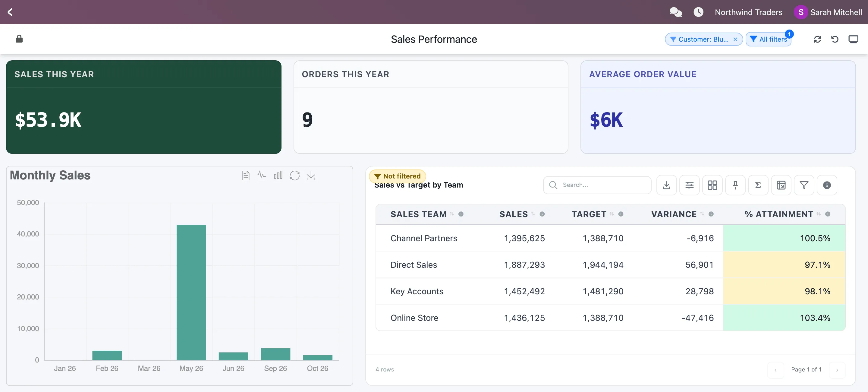Open table settings sliders icon

689,185
